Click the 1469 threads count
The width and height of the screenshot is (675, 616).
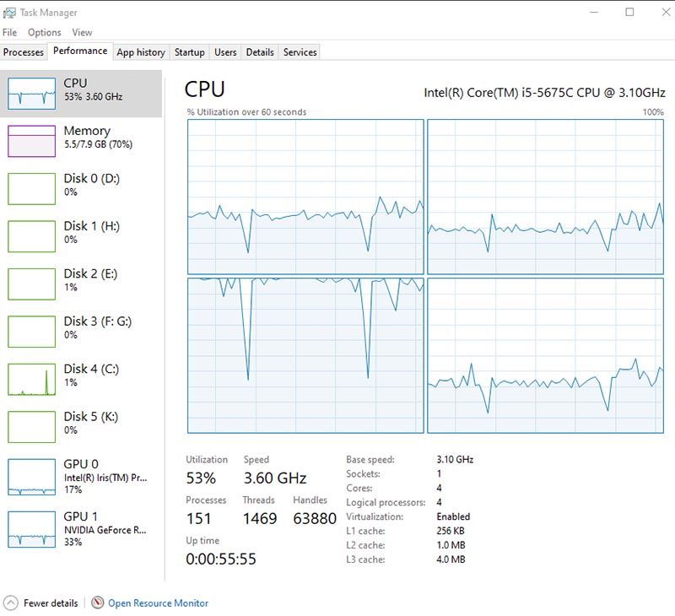click(x=260, y=518)
